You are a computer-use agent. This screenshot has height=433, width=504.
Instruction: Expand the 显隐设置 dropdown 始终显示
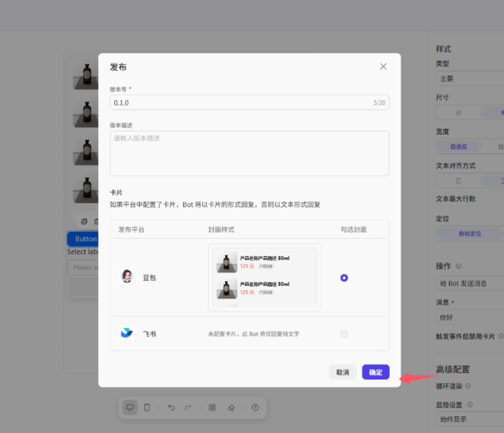470,420
